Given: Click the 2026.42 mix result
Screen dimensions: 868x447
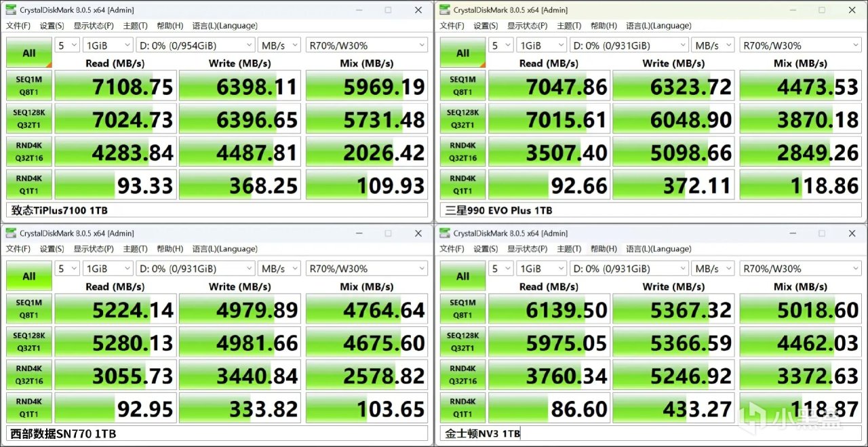Looking at the screenshot, I should click(x=367, y=151).
